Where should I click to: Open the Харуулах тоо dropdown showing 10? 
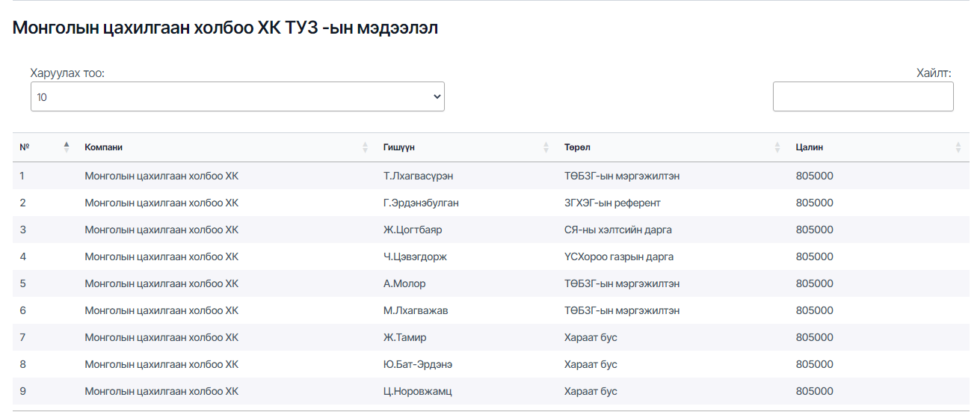(237, 96)
